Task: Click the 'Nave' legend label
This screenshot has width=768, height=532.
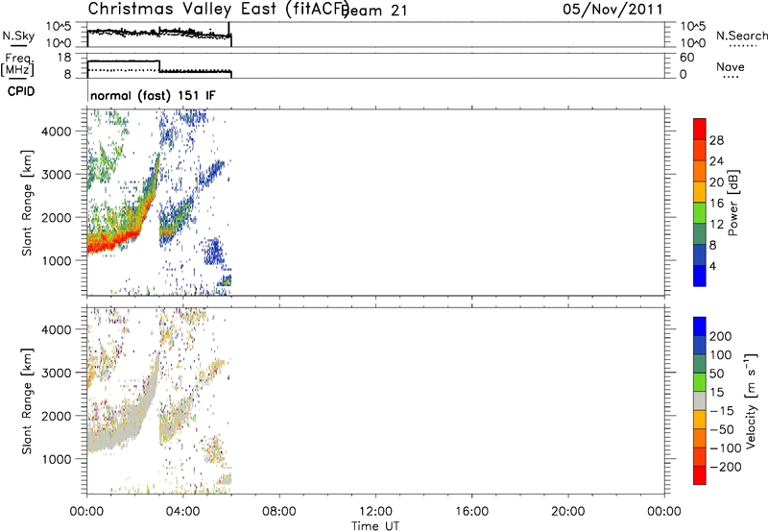Action: [x=731, y=66]
